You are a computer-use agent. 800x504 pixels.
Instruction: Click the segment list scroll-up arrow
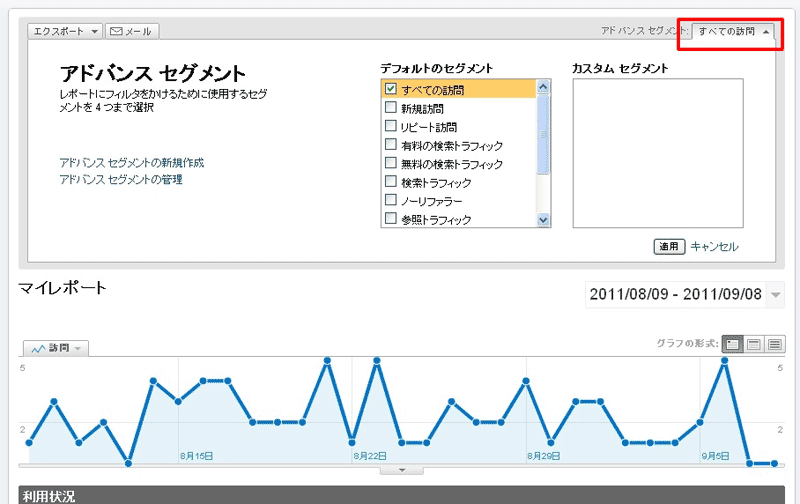pos(544,88)
